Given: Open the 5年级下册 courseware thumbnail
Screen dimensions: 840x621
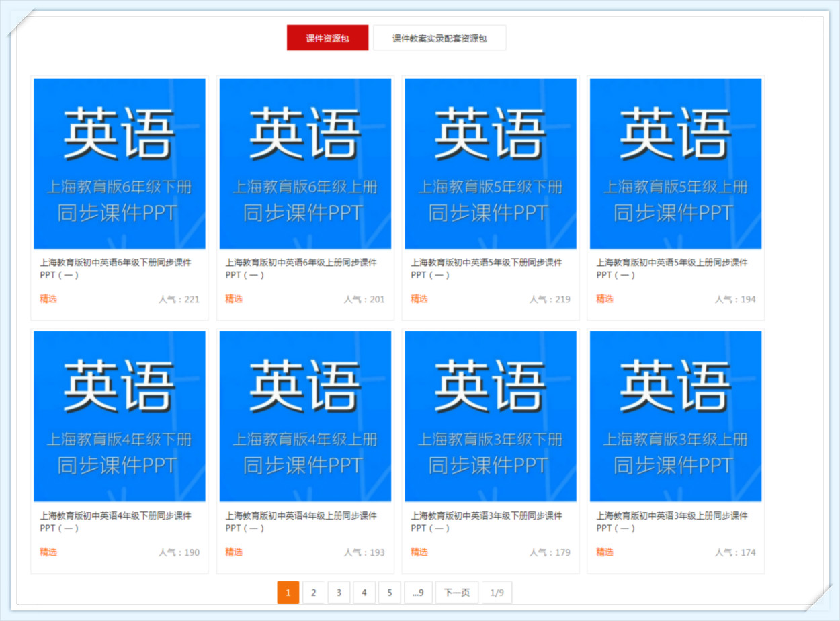Looking at the screenshot, I should point(491,164).
